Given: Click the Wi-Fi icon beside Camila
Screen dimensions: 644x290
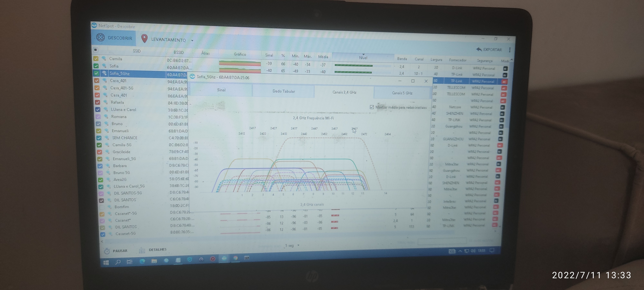Looking at the screenshot, I should coord(104,58).
